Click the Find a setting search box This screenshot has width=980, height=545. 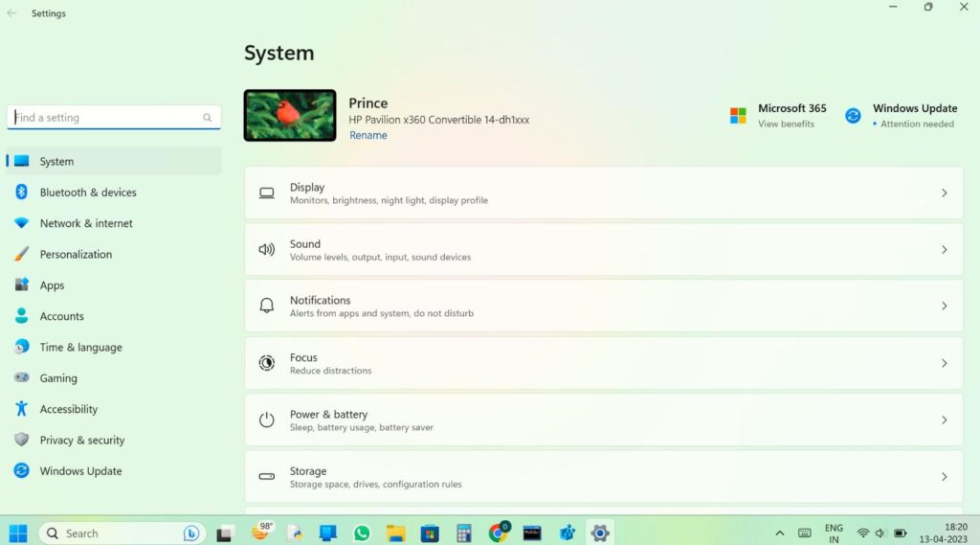(x=107, y=118)
